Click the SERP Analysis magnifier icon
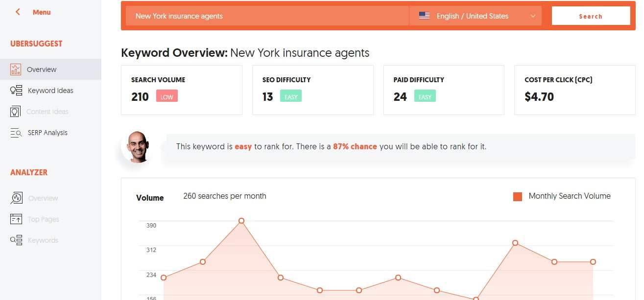Viewport: 644px width, 300px height. tap(16, 133)
